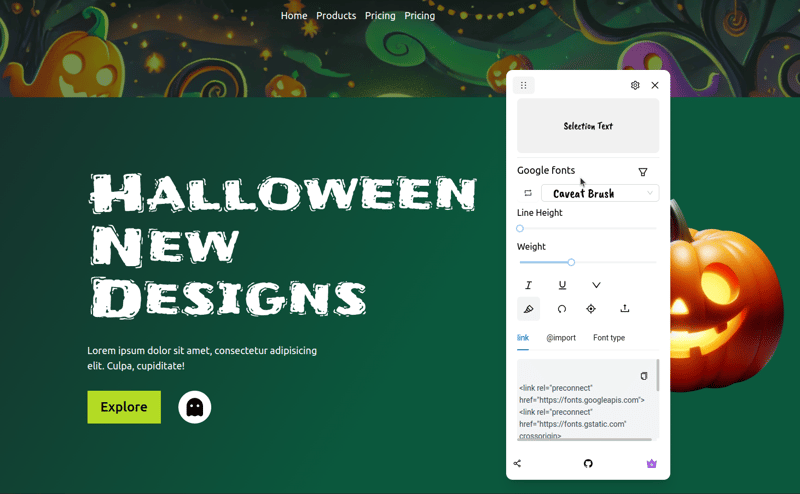The image size is (800, 494).
Task: Click the reset font arrow icon
Action: (562, 309)
